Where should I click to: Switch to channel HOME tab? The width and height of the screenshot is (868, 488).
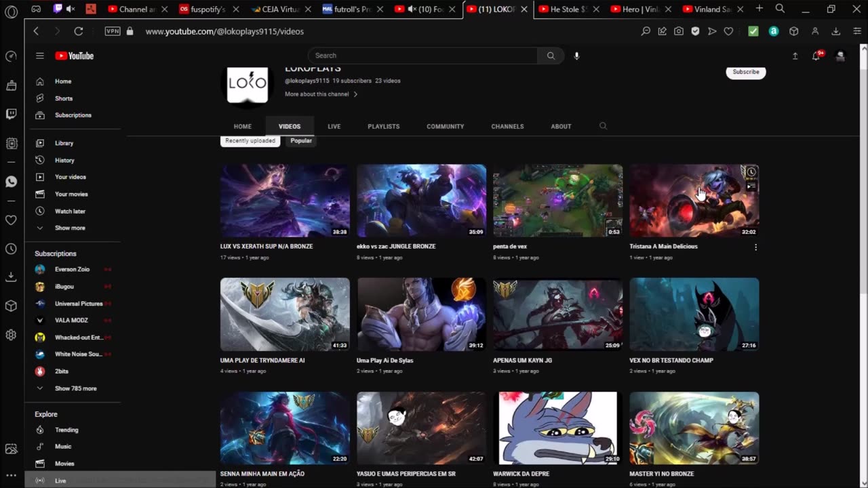[x=243, y=126]
